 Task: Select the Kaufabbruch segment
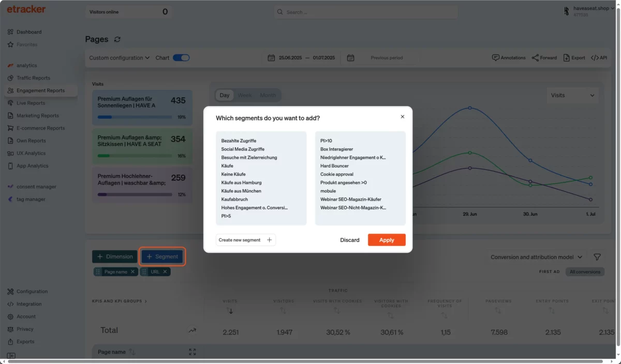(234, 199)
